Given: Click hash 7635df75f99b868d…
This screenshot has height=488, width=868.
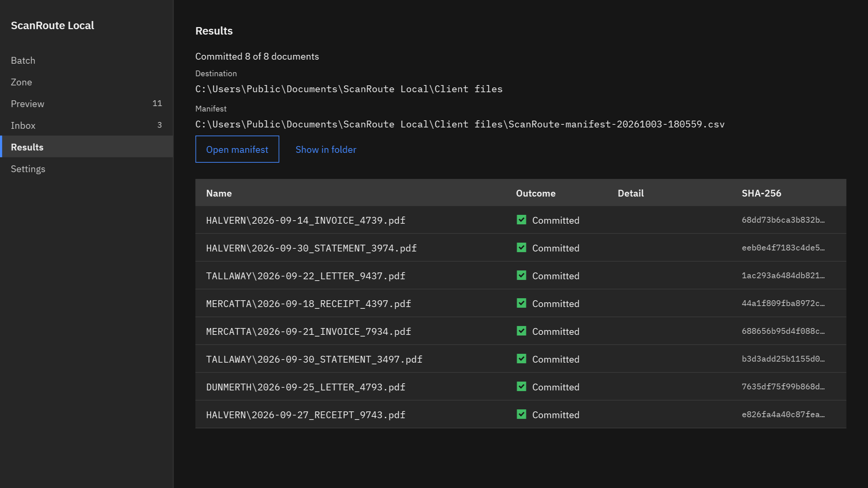Looking at the screenshot, I should pos(783,387).
